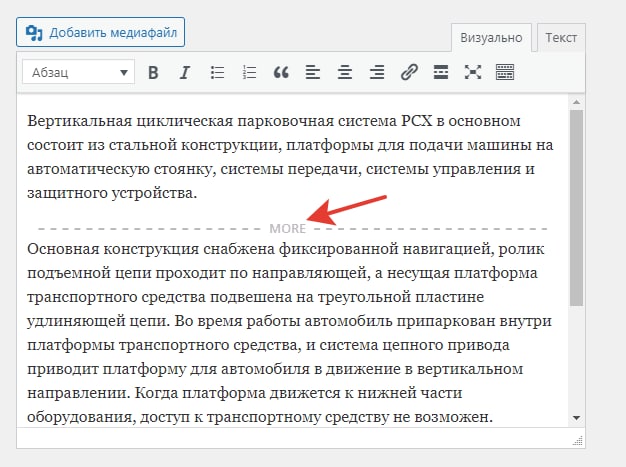Viewport: 626px width, 467px height.
Task: Enable distraction-free fullscreen mode
Action: point(473,73)
